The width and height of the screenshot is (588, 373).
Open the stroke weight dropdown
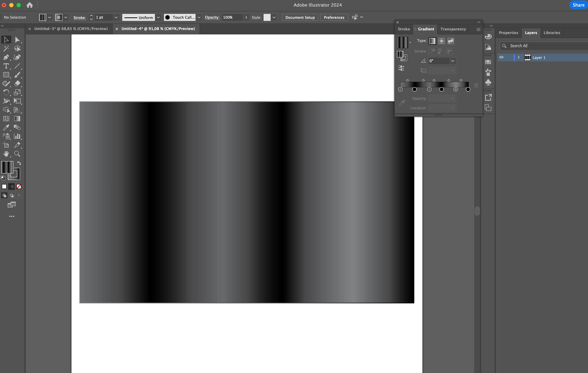[x=116, y=17]
